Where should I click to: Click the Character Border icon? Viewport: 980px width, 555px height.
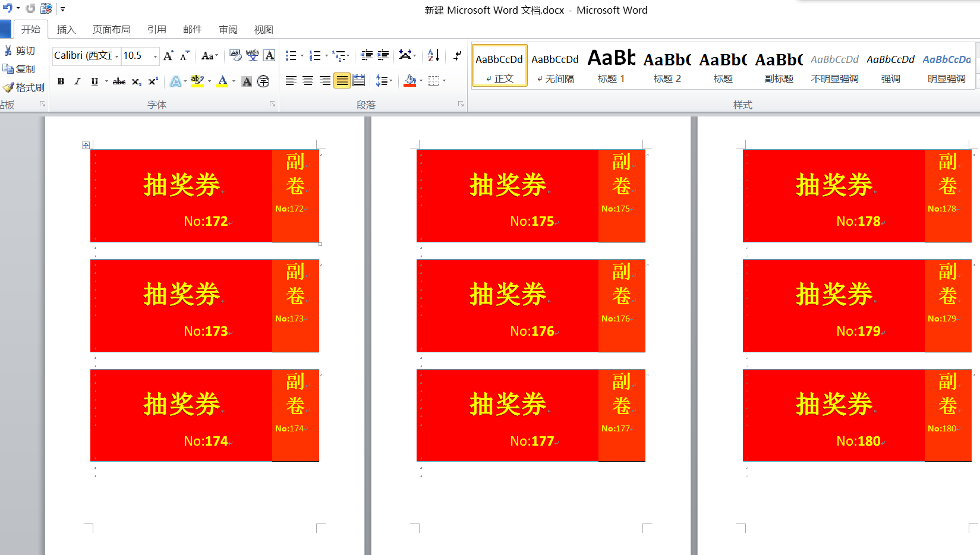pyautogui.click(x=269, y=55)
